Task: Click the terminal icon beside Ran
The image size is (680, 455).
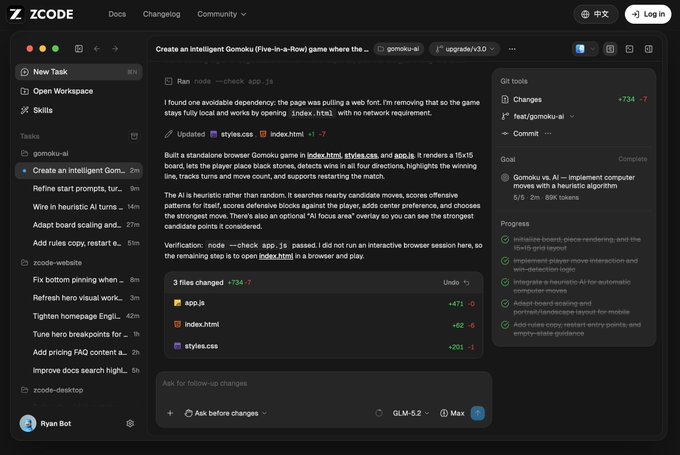Action: (168, 81)
